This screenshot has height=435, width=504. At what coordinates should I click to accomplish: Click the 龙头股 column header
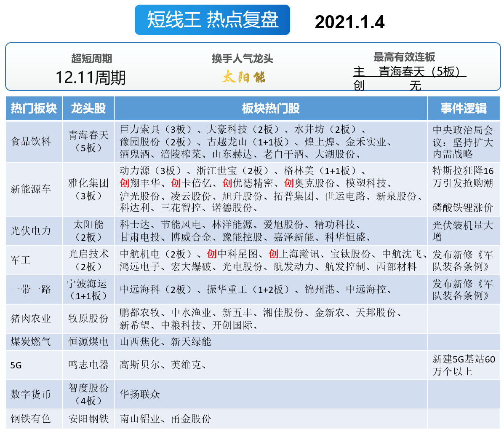pos(88,108)
